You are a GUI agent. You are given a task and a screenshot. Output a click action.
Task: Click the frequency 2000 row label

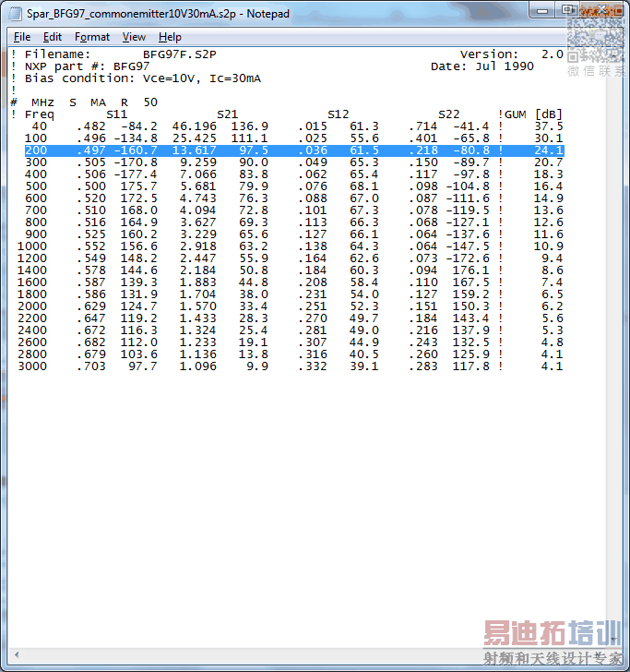pyautogui.click(x=32, y=306)
